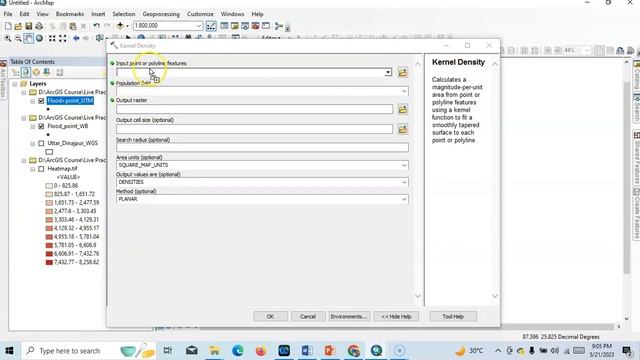Click the Tool Help button
The height and width of the screenshot is (360, 640).
point(453,317)
